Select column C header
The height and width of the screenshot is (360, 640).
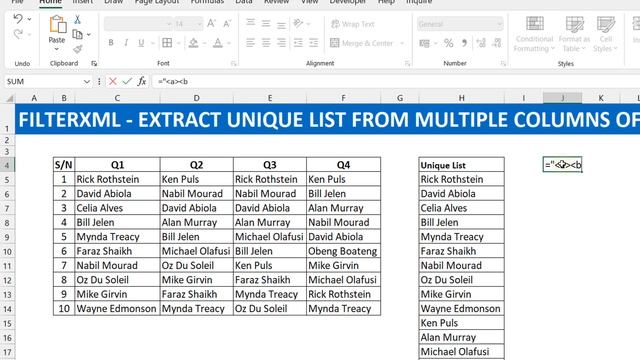tap(117, 98)
